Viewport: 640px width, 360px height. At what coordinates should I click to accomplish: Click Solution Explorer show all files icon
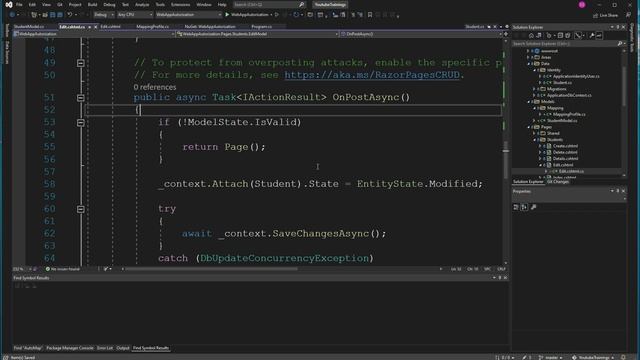(568, 36)
